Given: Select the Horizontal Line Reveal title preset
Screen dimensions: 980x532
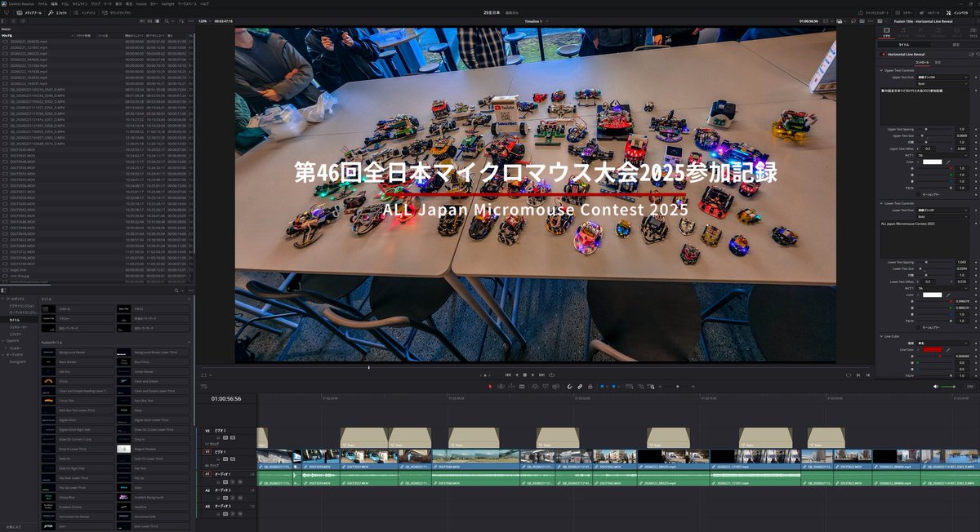Looking at the screenshot, I should click(76, 516).
